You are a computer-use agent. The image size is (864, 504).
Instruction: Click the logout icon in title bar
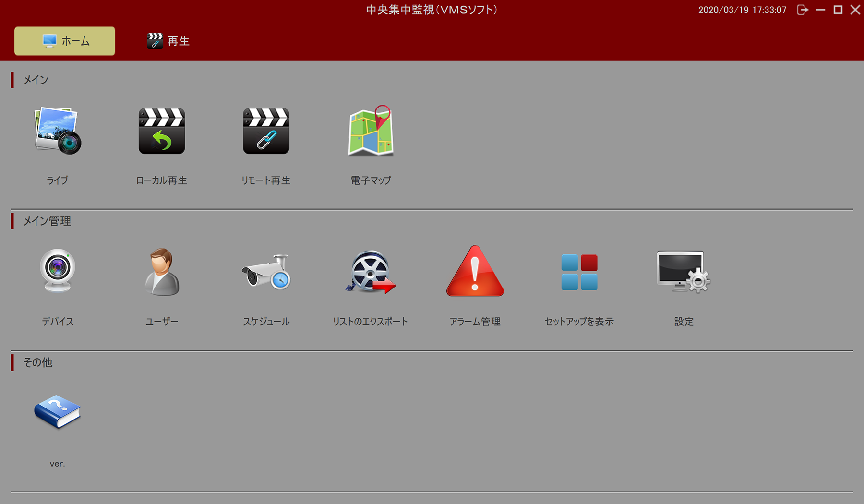coord(803,10)
